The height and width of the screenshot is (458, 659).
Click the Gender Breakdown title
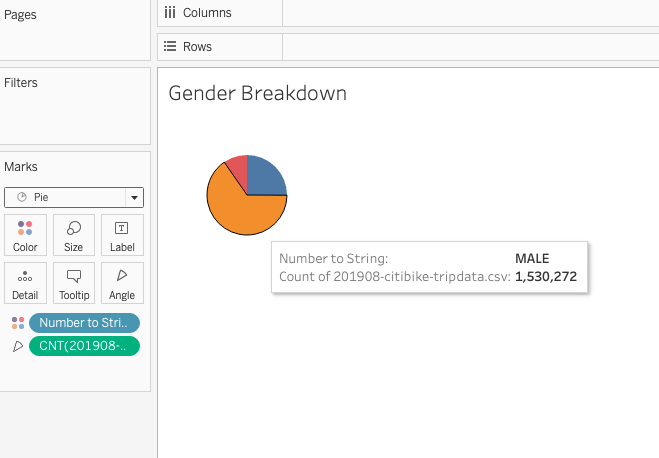(258, 93)
